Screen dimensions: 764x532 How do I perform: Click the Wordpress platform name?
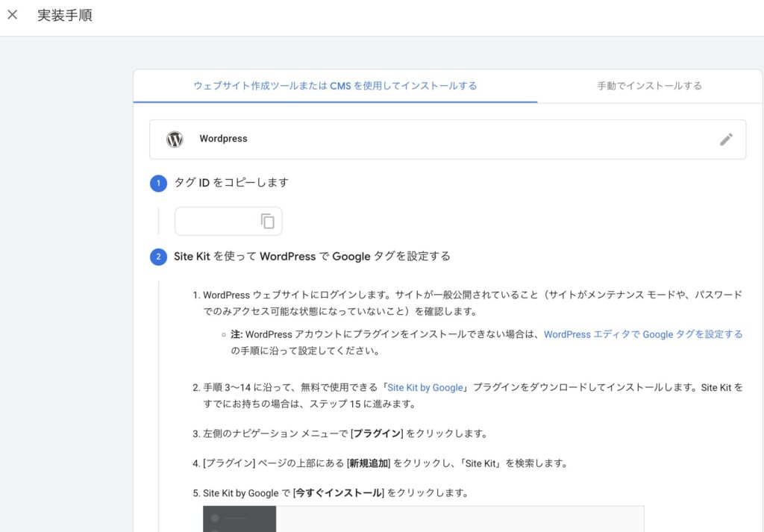(x=223, y=139)
